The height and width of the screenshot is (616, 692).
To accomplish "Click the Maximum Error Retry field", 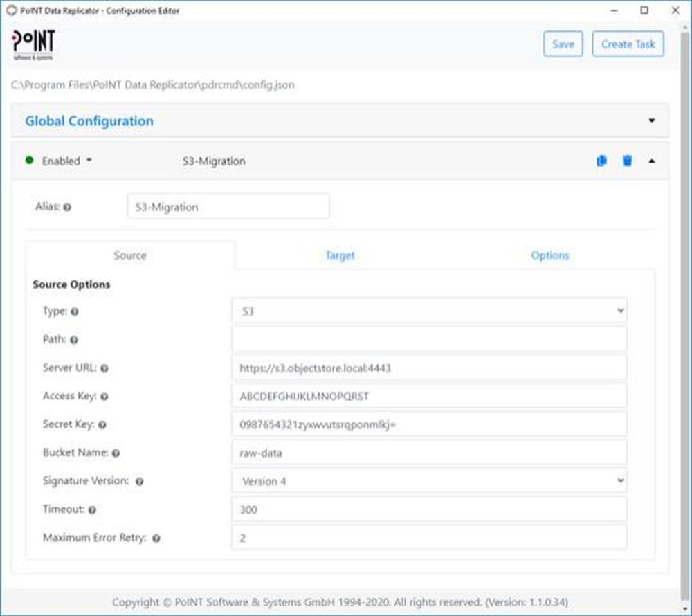I will point(429,537).
